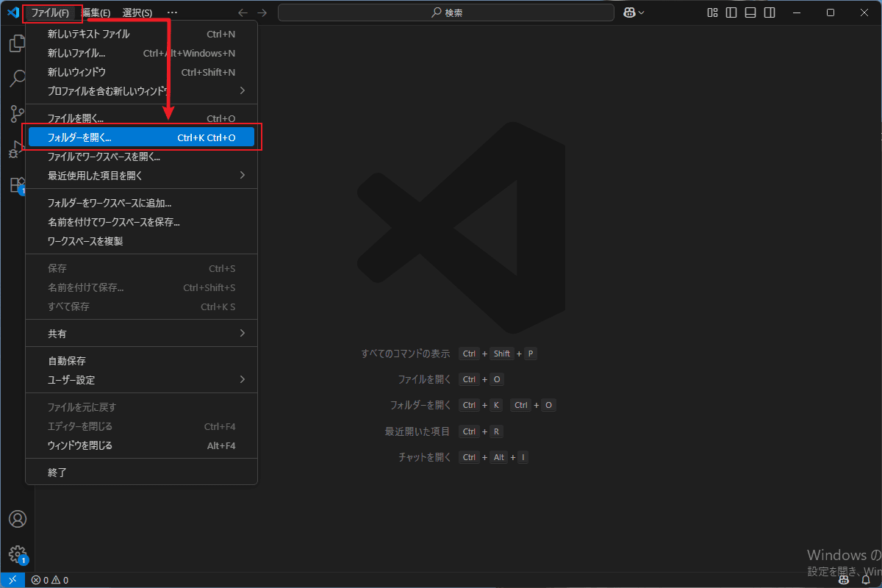Toggle the primary side bar layout icon
Image resolution: width=882 pixels, height=588 pixels.
[731, 12]
